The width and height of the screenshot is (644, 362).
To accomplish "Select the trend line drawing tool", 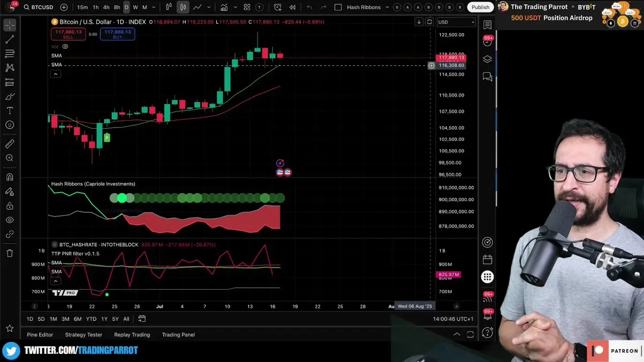I will click(10, 40).
